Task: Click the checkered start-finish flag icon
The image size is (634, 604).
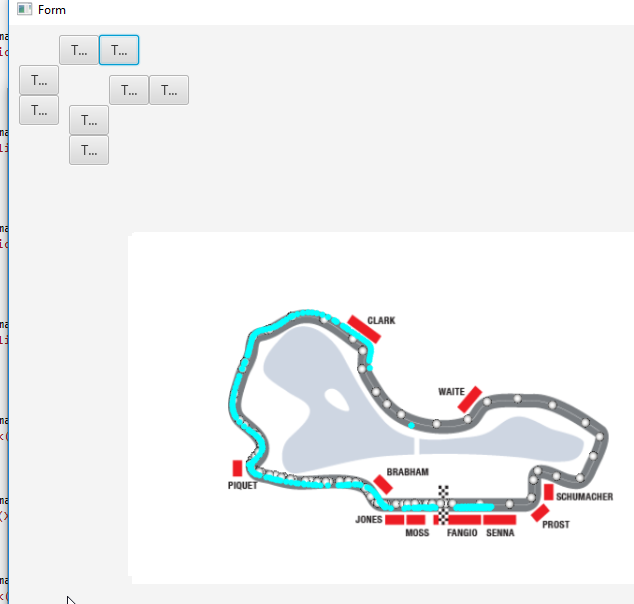Action: [x=443, y=496]
